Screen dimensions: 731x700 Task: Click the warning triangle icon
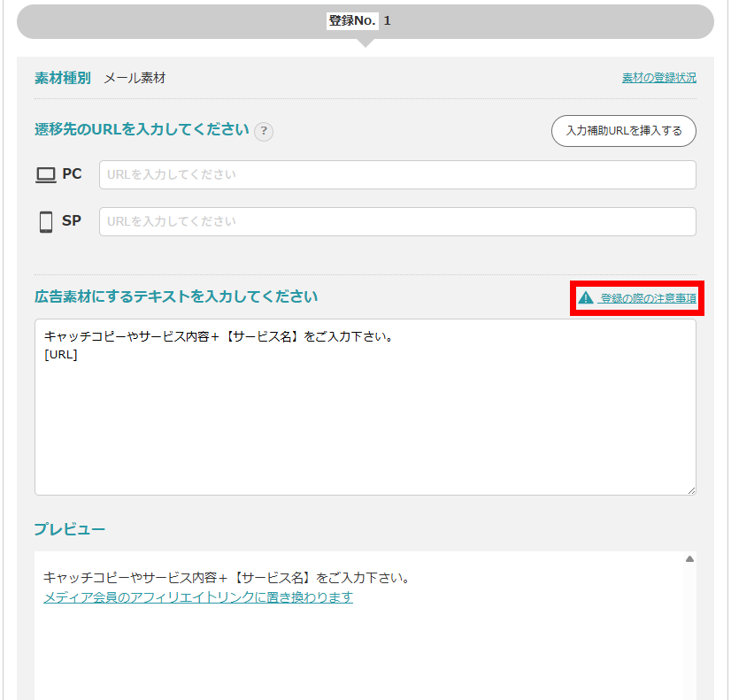tap(585, 299)
